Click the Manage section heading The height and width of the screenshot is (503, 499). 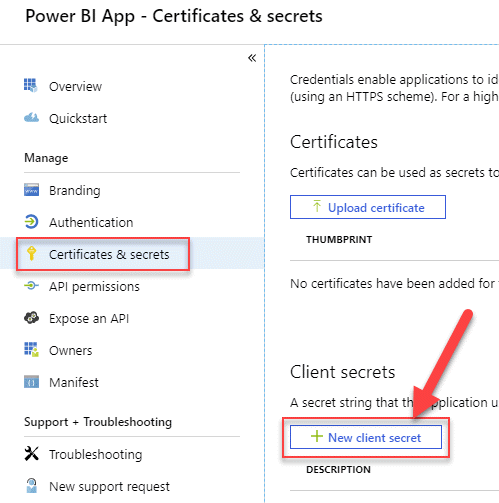[46, 158]
